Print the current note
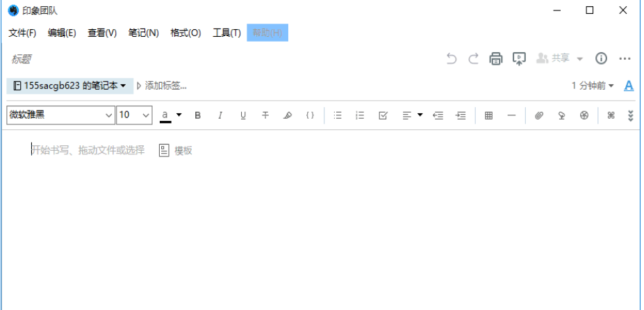Viewport: 644px width, 310px height. pos(496,59)
